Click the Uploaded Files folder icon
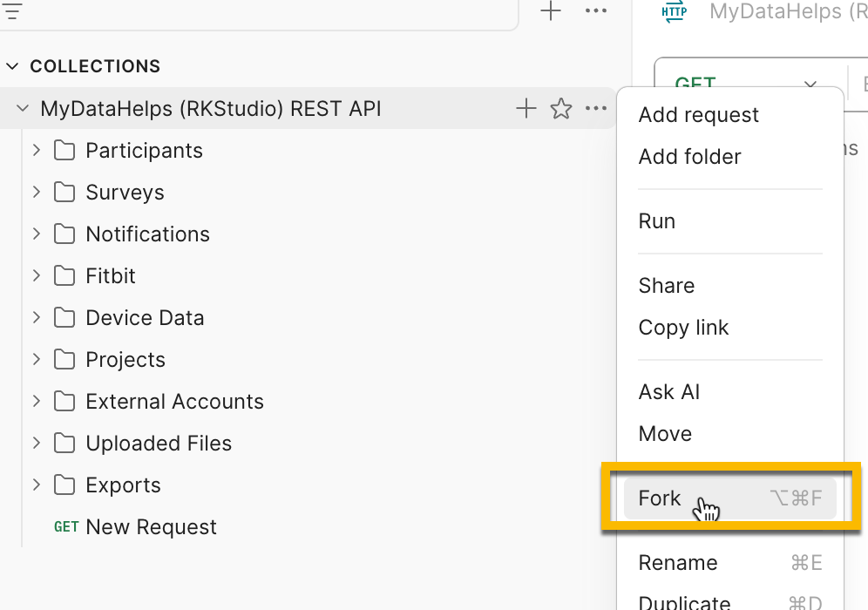The height and width of the screenshot is (610, 868). coord(64,444)
